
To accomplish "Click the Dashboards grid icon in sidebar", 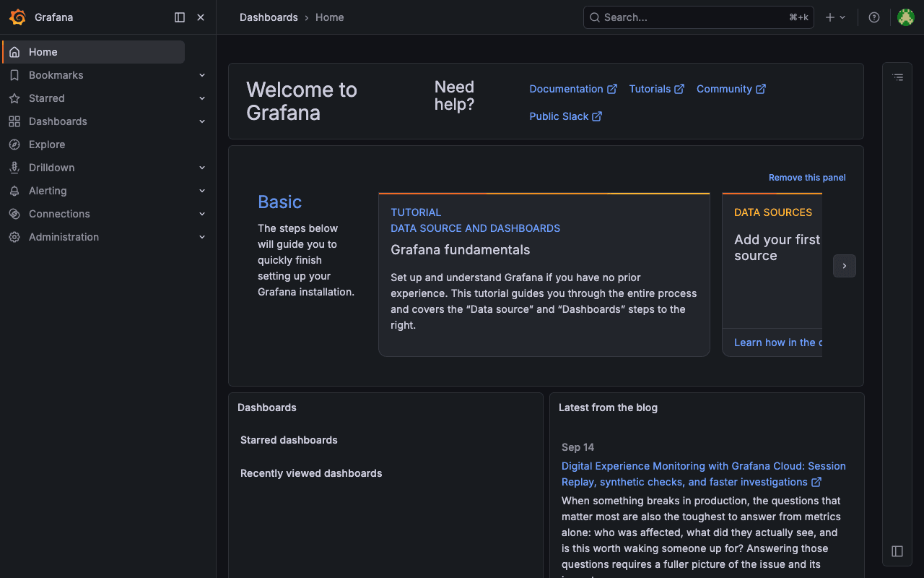I will click(x=14, y=121).
